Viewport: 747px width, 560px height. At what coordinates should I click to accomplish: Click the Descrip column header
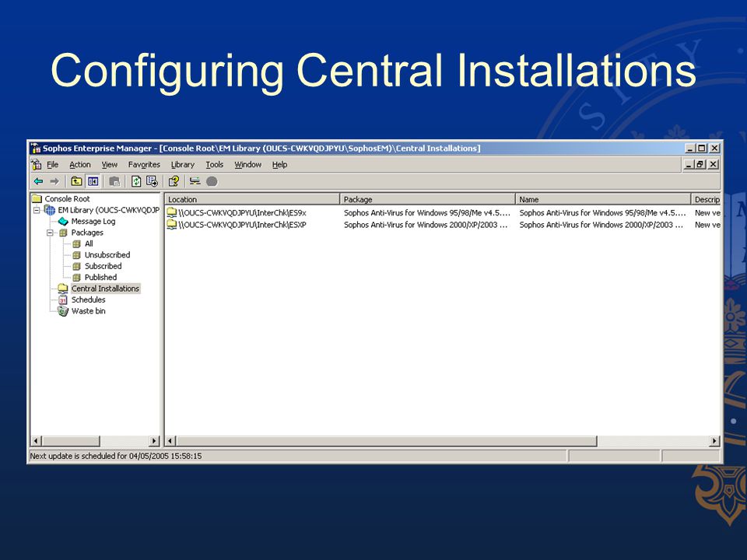tap(706, 200)
